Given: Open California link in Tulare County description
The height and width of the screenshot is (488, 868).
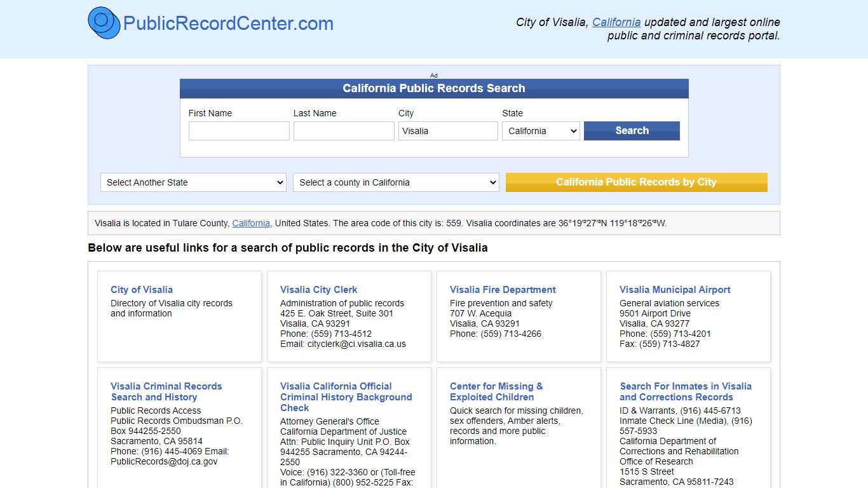Looking at the screenshot, I should [x=251, y=223].
